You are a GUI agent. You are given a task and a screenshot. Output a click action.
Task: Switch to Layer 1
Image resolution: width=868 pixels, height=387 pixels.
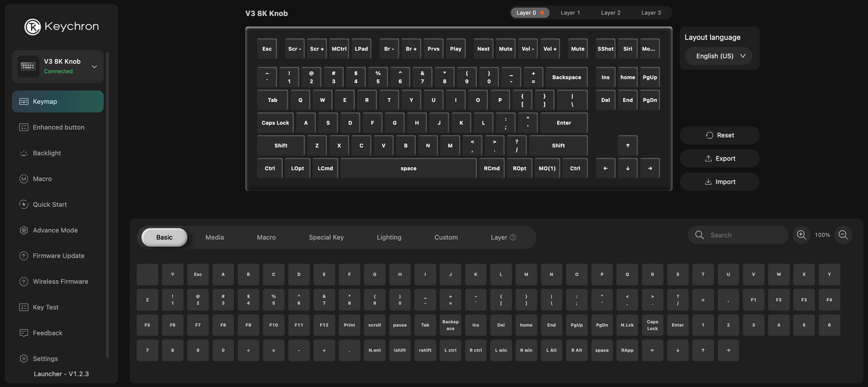[x=570, y=13]
